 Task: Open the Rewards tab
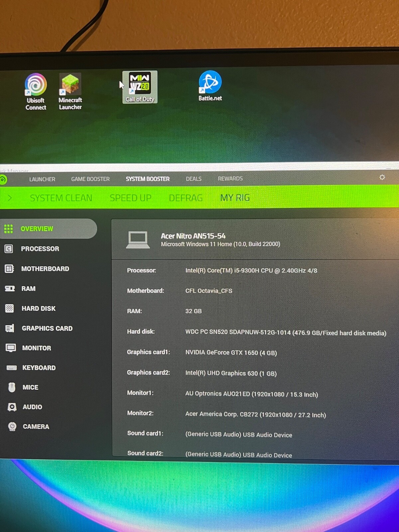click(x=230, y=179)
